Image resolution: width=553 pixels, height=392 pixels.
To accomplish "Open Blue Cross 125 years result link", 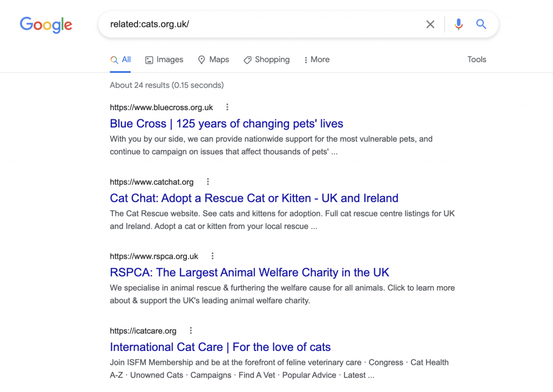I will (226, 124).
